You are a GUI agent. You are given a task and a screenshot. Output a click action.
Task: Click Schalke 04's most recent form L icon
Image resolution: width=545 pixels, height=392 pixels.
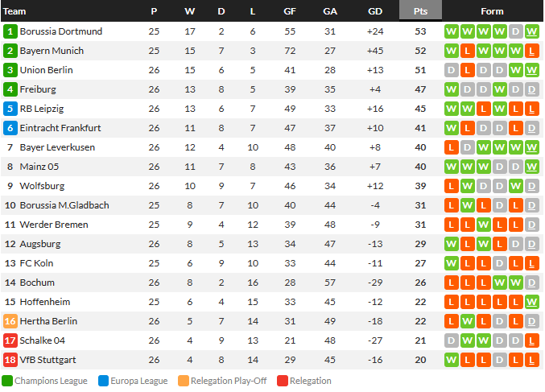point(531,340)
